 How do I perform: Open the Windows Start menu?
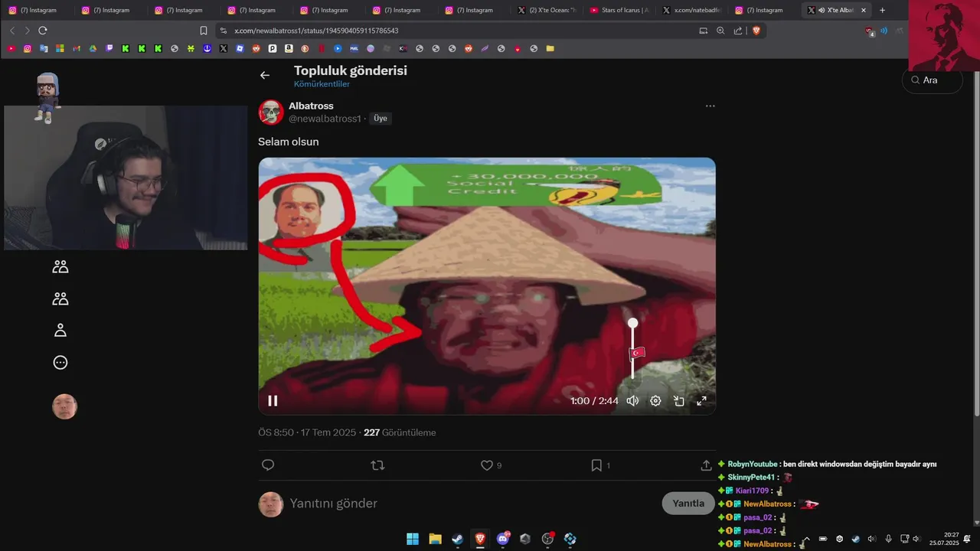click(x=413, y=539)
